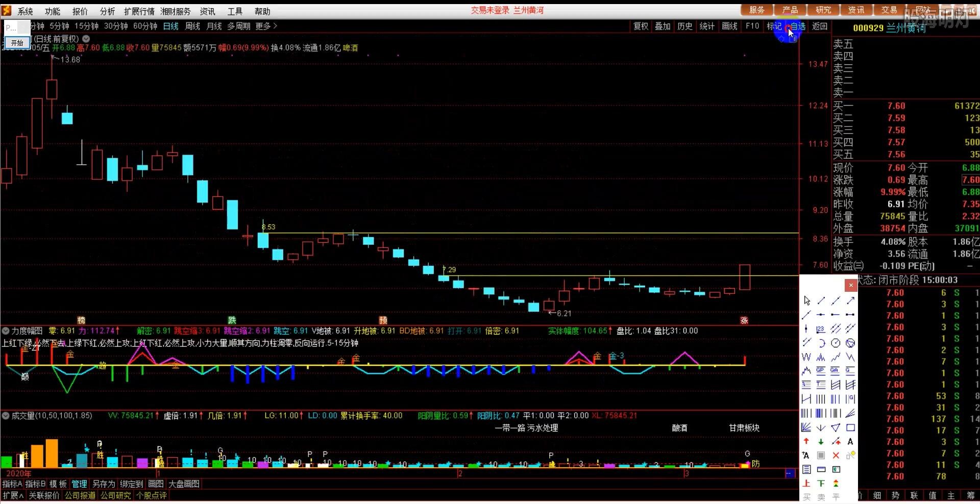Collapse the 力度幅图 indicator panel
The width and height of the screenshot is (980, 504).
pyautogui.click(x=6, y=331)
